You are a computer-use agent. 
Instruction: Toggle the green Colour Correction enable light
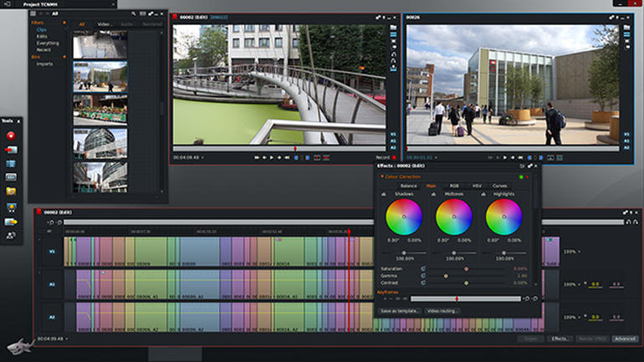pyautogui.click(x=520, y=176)
